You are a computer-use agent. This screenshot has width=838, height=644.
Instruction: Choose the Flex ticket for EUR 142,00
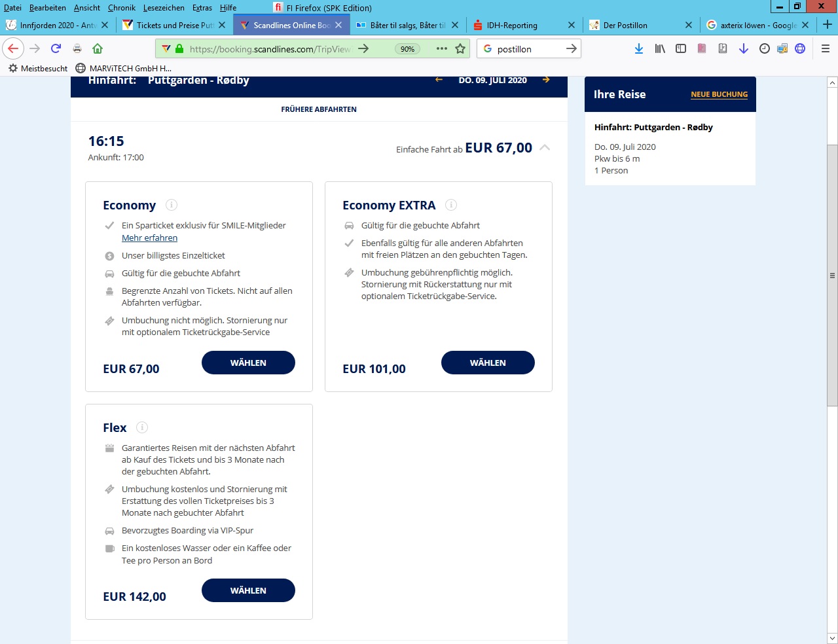[x=248, y=590]
